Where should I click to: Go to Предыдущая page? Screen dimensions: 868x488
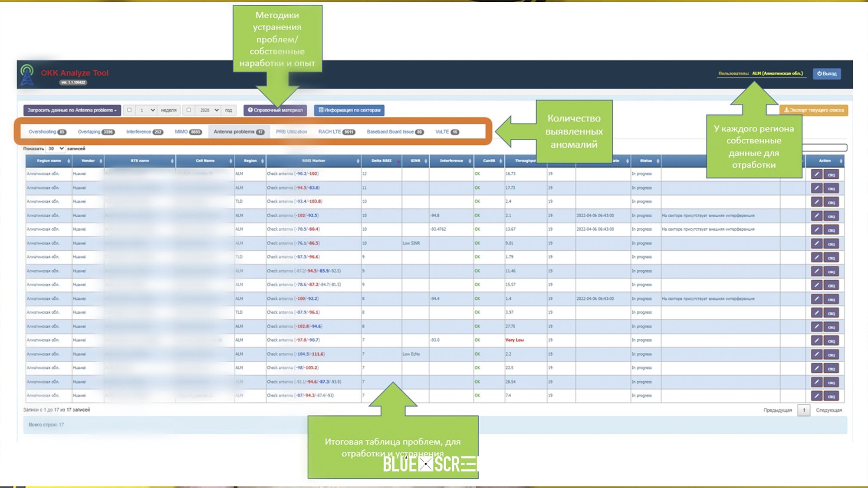pyautogui.click(x=778, y=410)
